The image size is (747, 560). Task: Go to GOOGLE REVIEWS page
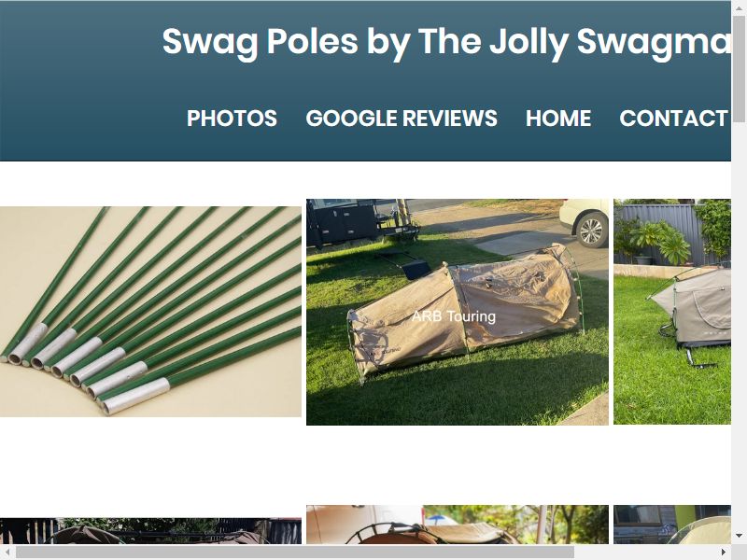(x=402, y=119)
